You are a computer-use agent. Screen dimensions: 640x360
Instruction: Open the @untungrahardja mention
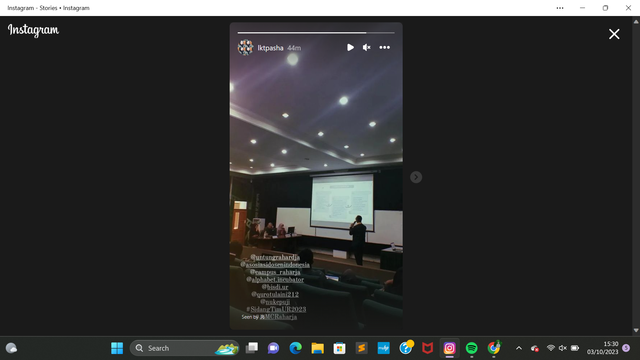click(x=275, y=257)
